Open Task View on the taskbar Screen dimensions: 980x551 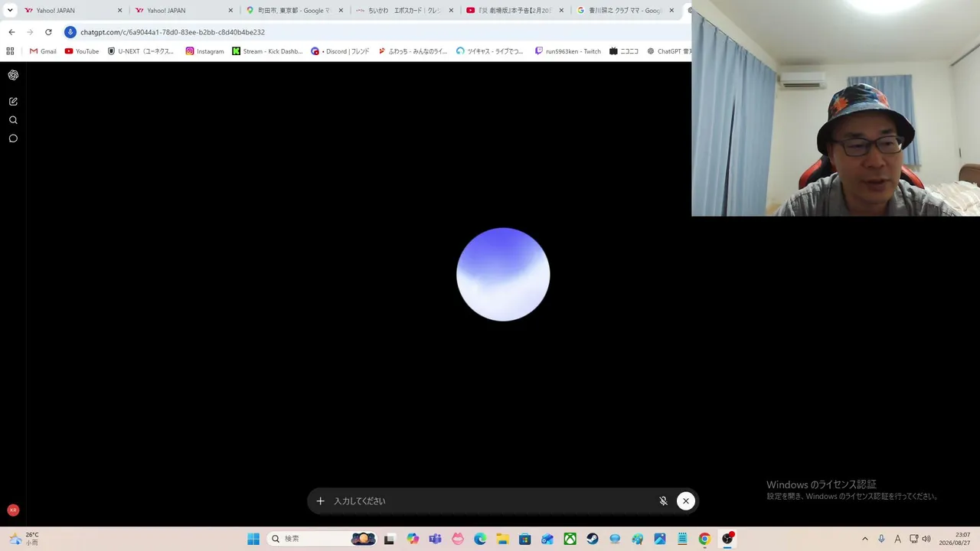tap(389, 539)
